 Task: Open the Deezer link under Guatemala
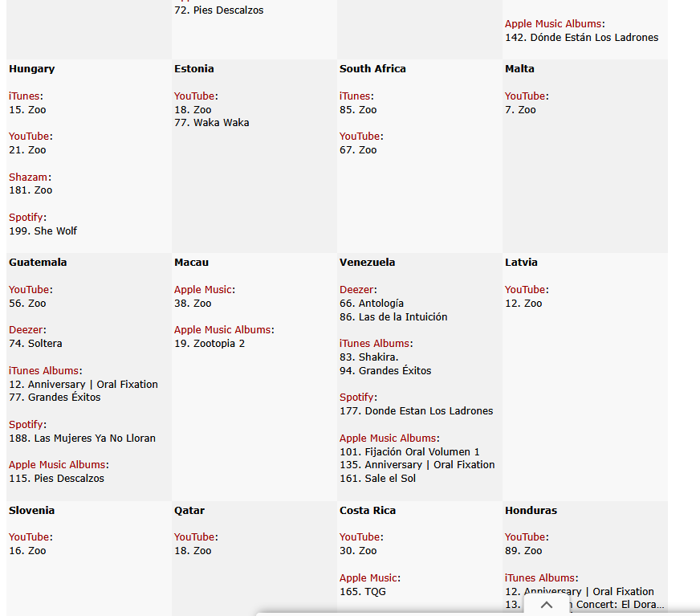26,329
